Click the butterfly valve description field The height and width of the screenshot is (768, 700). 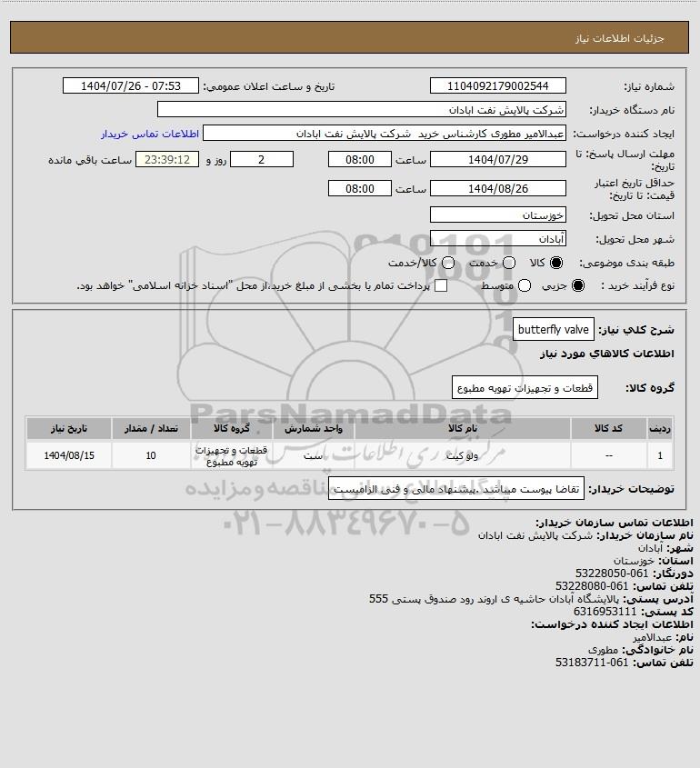[554, 329]
